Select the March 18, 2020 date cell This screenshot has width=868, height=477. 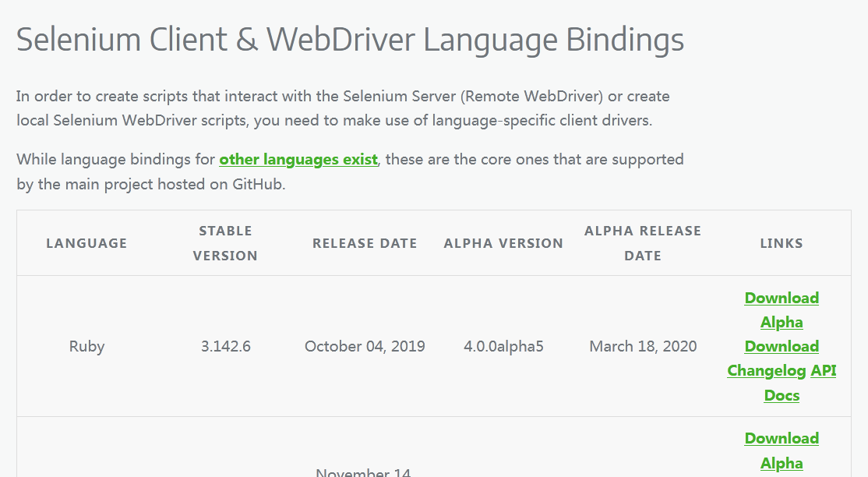pyautogui.click(x=643, y=346)
